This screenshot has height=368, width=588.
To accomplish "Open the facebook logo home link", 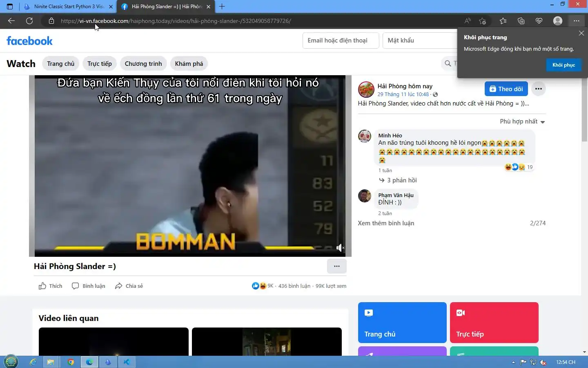I will tap(29, 41).
